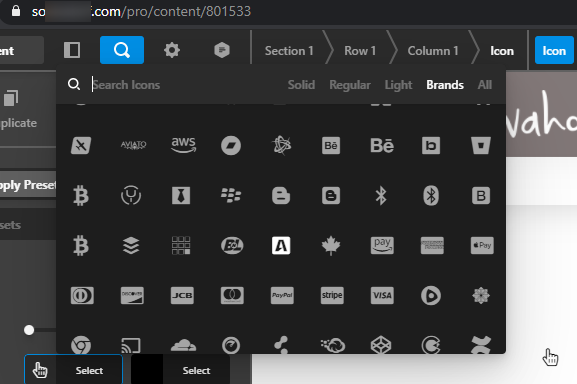Toggle the sidebar panel layout icon
This screenshot has width=577, height=384.
coord(72,50)
